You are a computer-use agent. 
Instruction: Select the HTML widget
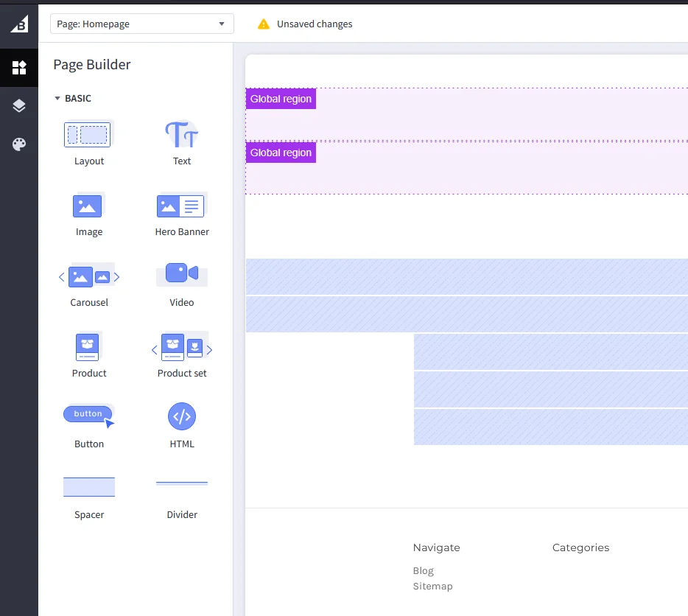(181, 417)
